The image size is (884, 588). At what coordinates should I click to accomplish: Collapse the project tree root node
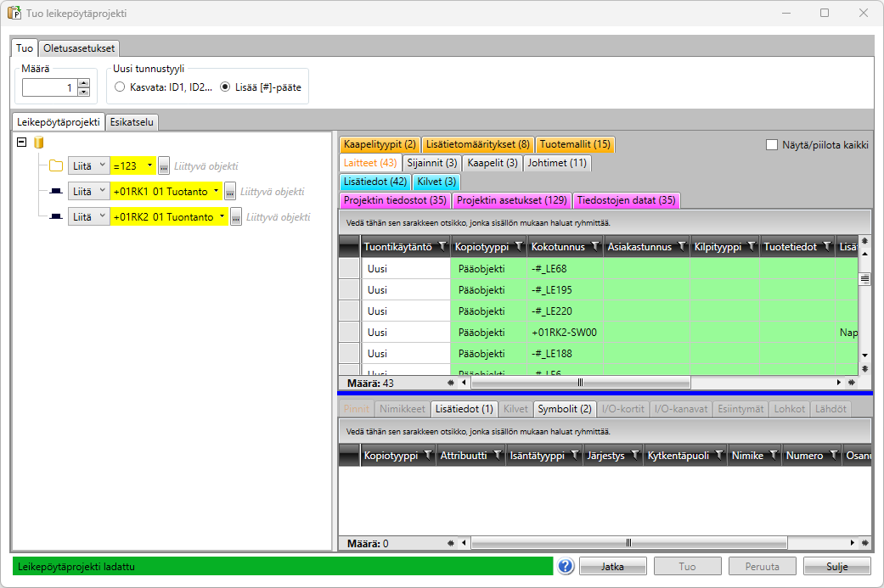[x=22, y=143]
